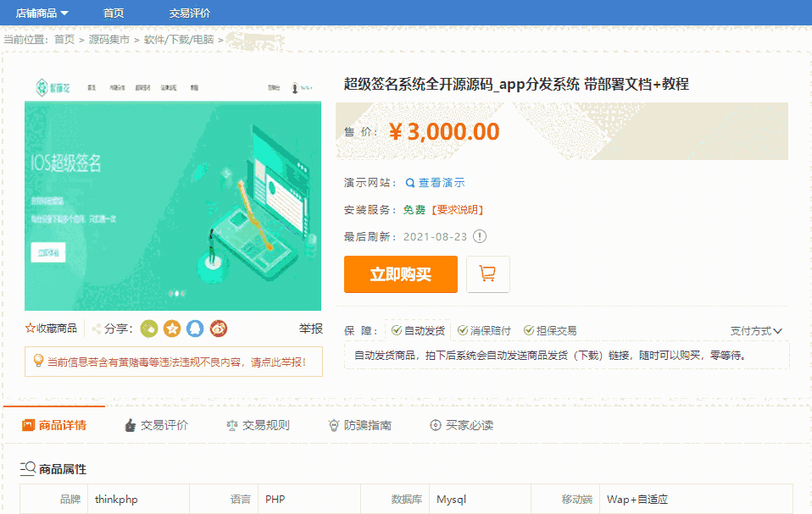Click the illegal content report notice
The width and height of the screenshot is (812, 514).
(x=174, y=362)
